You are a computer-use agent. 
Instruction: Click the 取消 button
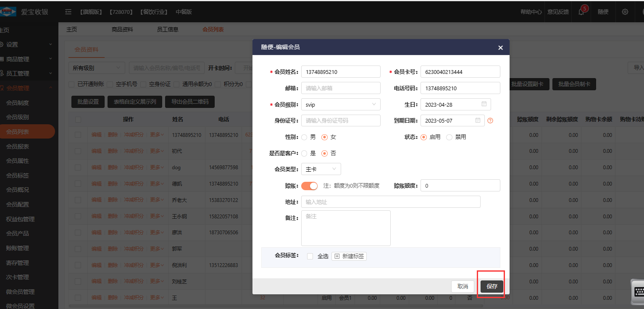pyautogui.click(x=463, y=286)
